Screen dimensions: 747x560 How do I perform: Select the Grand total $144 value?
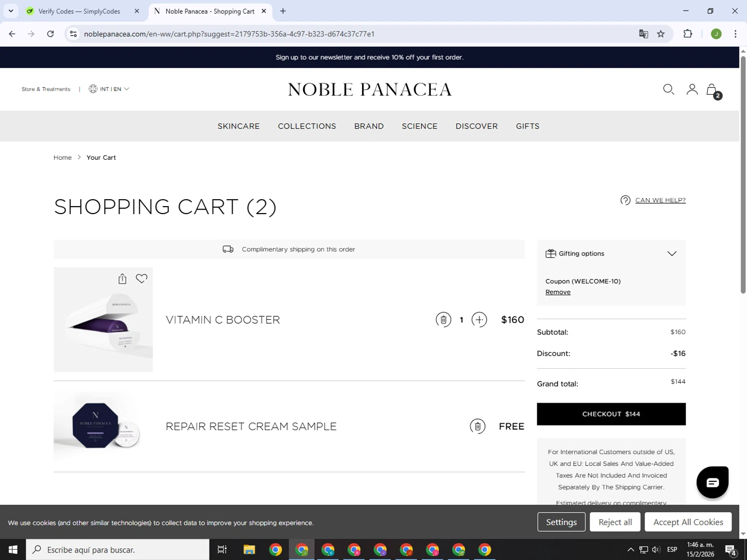678,382
